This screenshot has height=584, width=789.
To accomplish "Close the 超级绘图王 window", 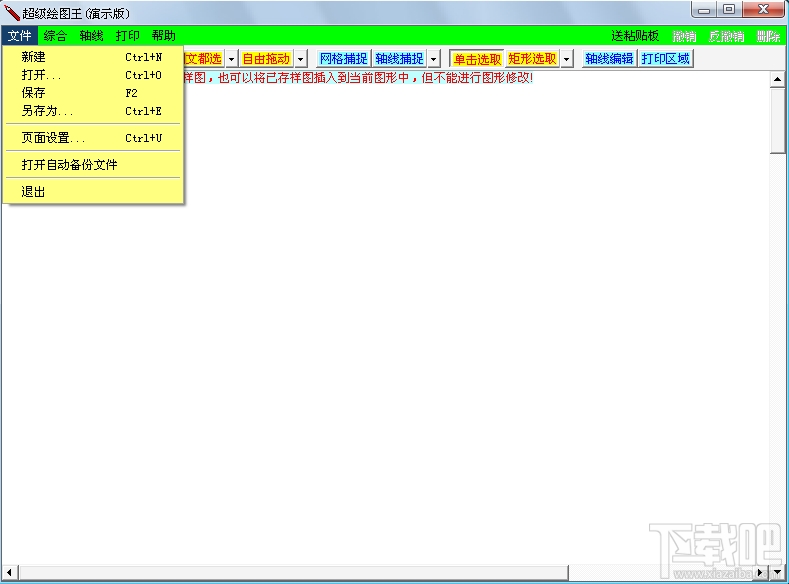I will (763, 10).
